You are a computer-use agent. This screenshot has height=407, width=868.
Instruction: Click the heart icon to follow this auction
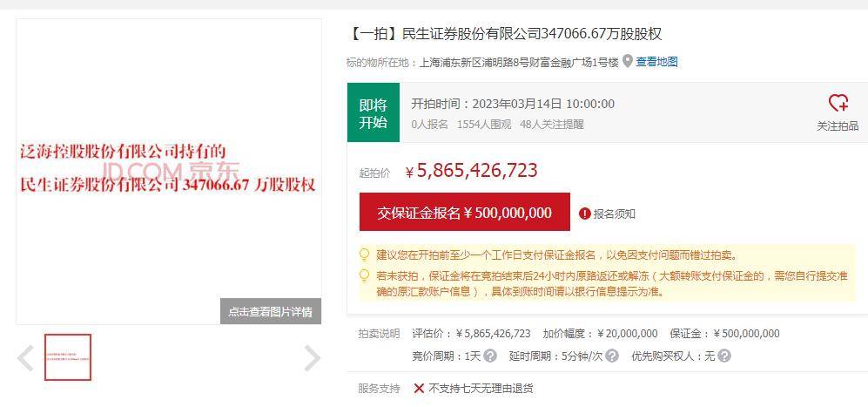point(838,104)
